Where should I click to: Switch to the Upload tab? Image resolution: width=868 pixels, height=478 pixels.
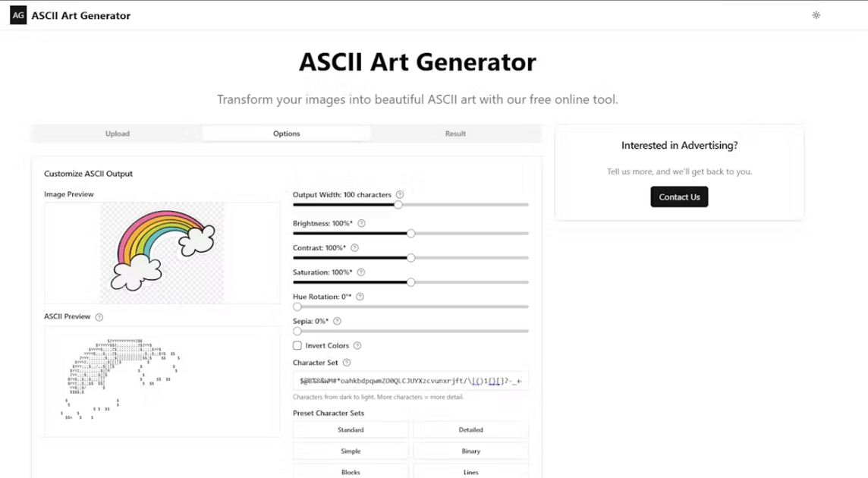pos(118,134)
